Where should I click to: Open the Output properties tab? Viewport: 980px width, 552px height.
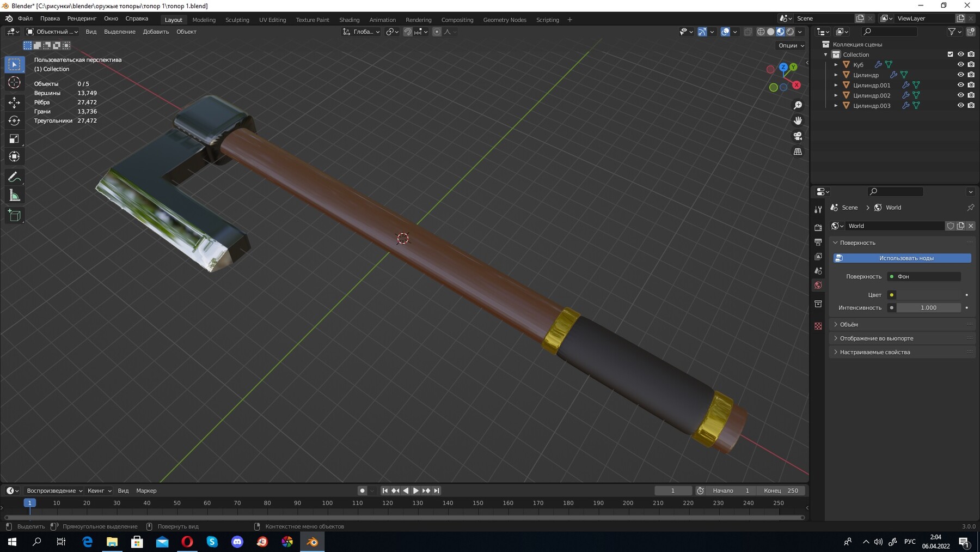[x=818, y=242]
